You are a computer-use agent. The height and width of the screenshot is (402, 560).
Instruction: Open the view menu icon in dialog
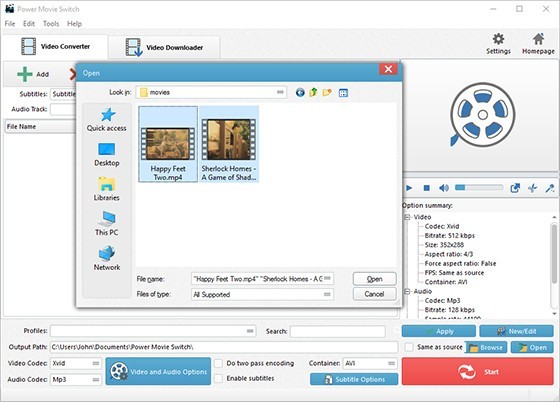click(x=343, y=93)
